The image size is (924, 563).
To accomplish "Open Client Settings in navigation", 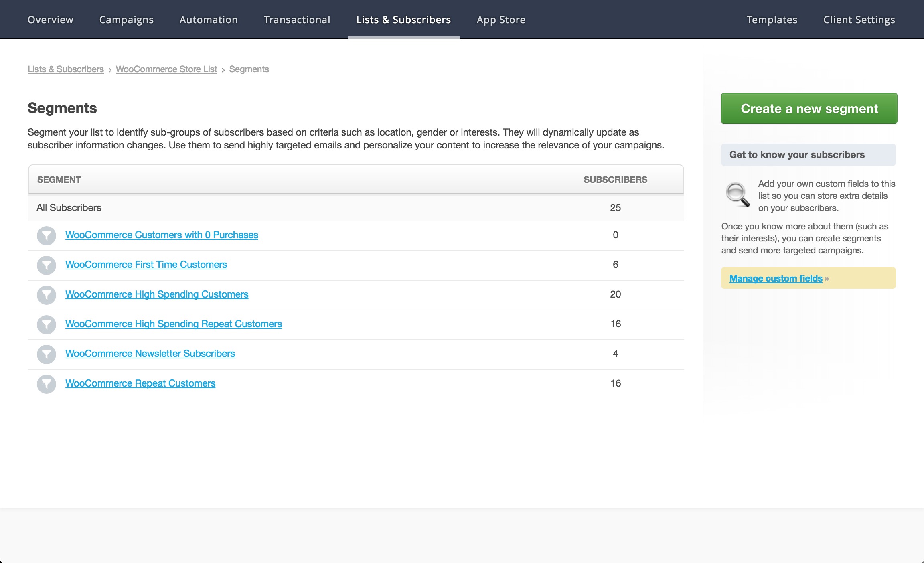I will pos(859,20).
